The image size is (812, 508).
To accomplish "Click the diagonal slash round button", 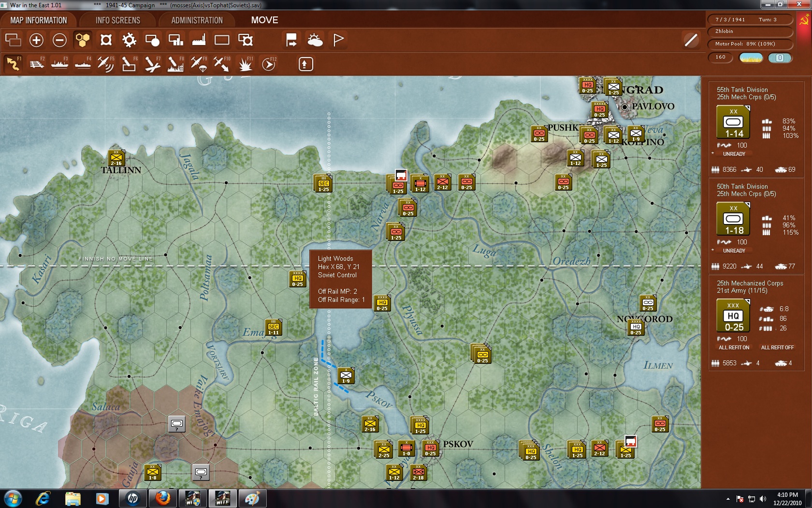I will click(x=691, y=40).
